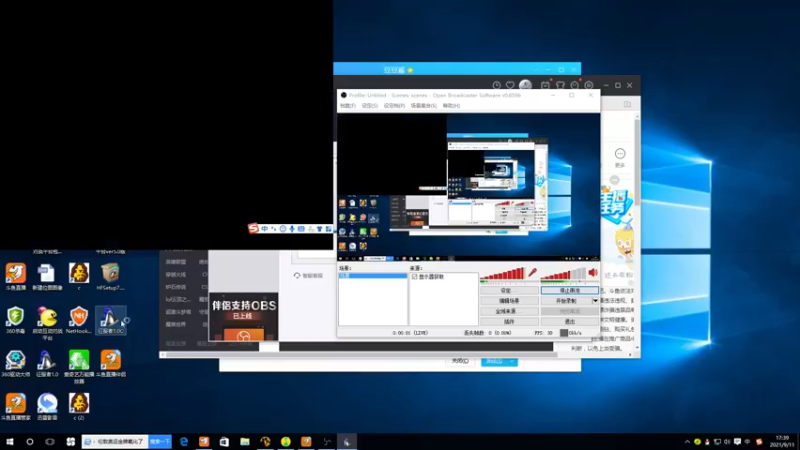Image resolution: width=800 pixels, height=450 pixels.
Task: Open Microsoft Store from the taskbar
Action: tap(224, 441)
